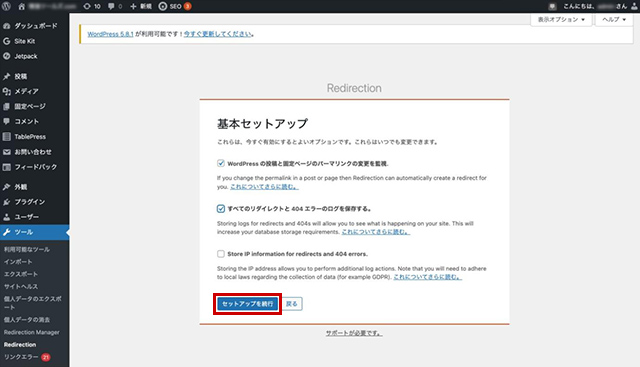Open read-more link under logs option
This screenshot has width=640, height=367.
[376, 232]
